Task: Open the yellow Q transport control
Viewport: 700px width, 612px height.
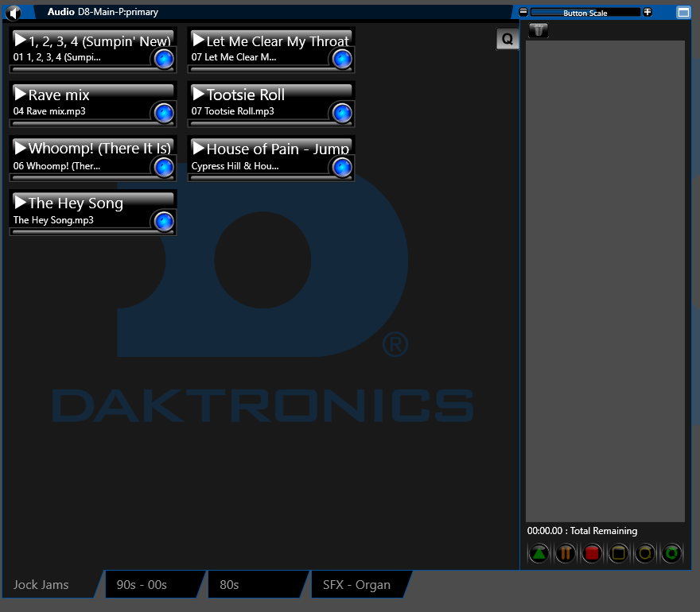Action: coord(644,553)
